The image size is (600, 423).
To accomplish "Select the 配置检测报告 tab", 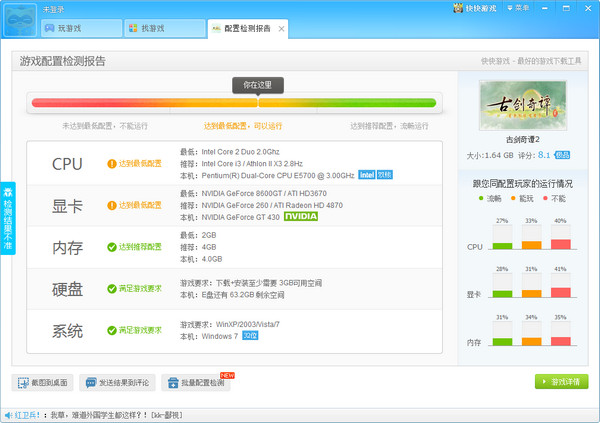I will coord(247,29).
